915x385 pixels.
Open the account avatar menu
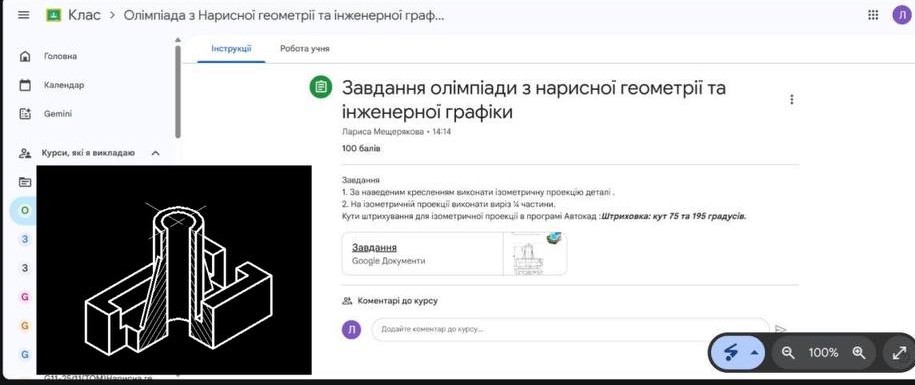[x=902, y=15]
